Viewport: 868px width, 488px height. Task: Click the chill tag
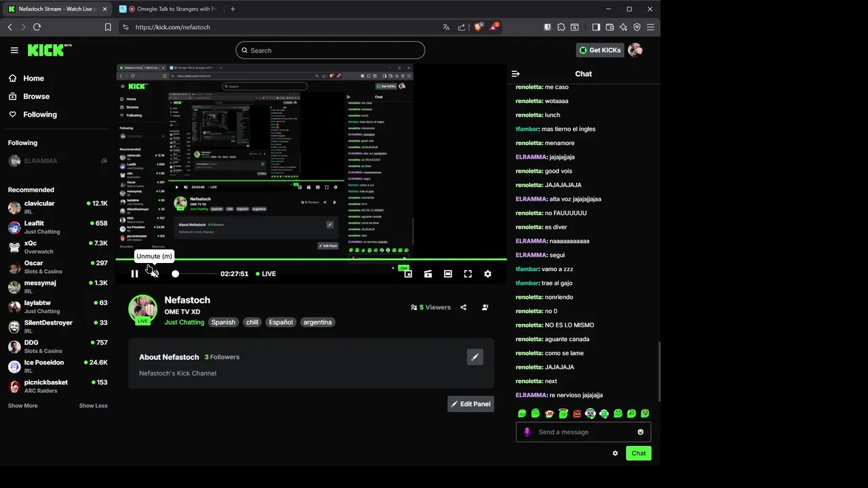pyautogui.click(x=252, y=322)
